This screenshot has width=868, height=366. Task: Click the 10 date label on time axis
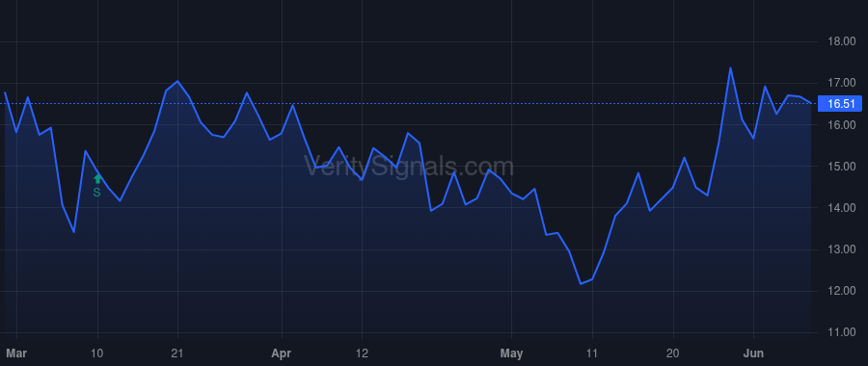point(97,353)
